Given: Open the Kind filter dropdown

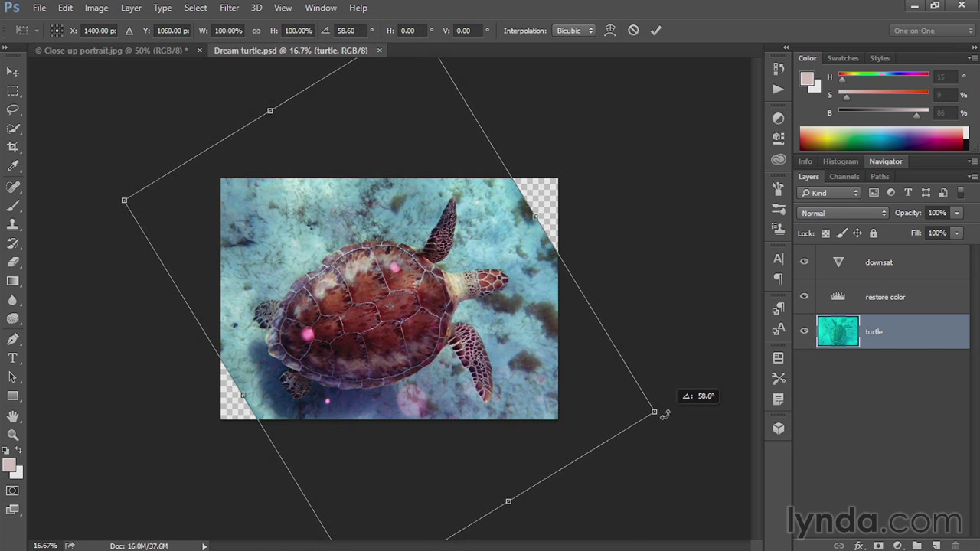Looking at the screenshot, I should [x=829, y=193].
